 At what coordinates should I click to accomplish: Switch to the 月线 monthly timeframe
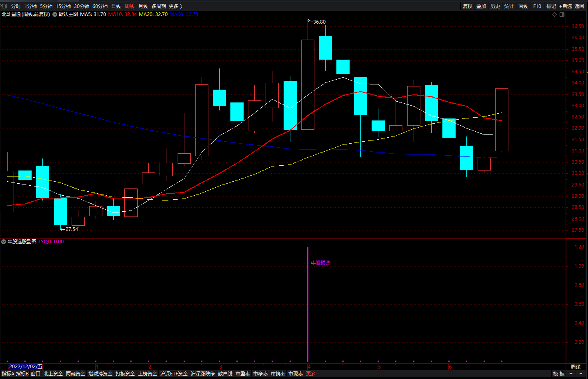click(143, 6)
